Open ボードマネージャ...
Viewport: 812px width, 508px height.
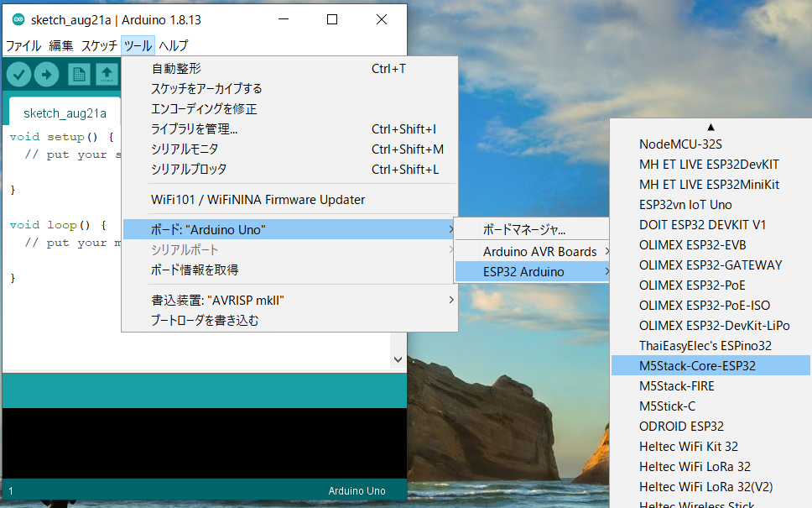pyautogui.click(x=532, y=229)
